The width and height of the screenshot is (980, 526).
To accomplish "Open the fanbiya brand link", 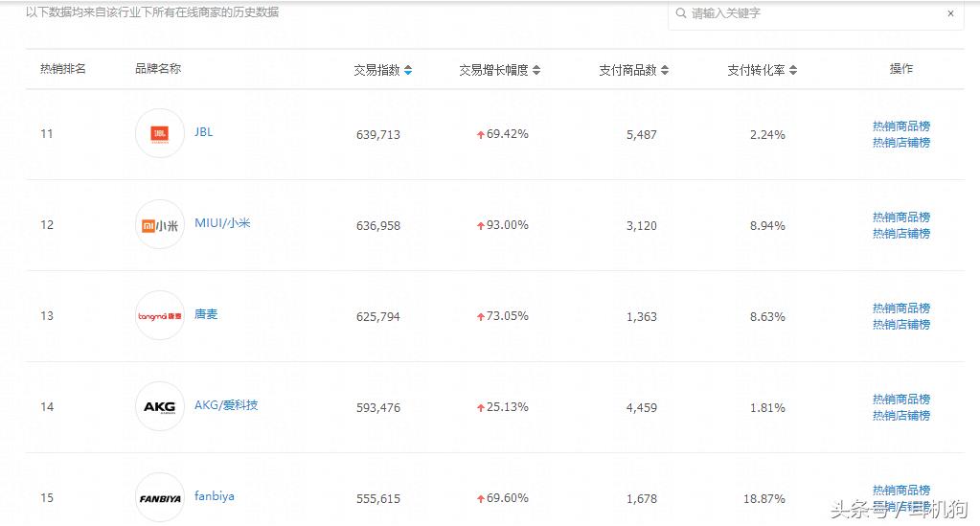I will 215,496.
